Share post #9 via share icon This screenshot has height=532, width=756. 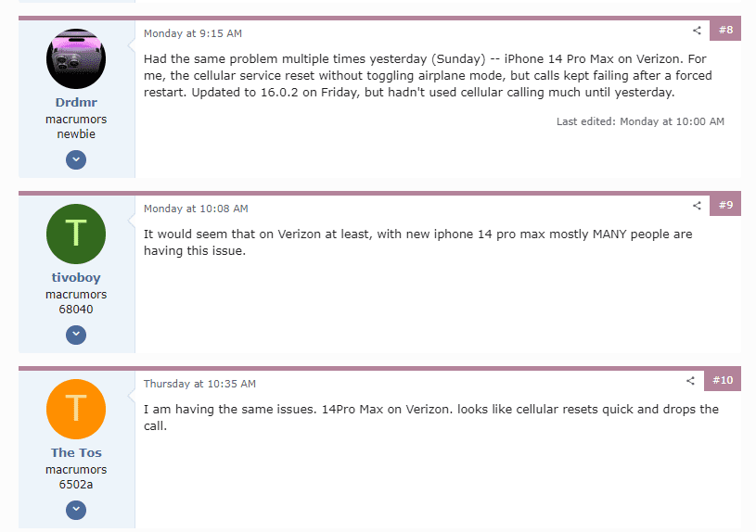[697, 205]
